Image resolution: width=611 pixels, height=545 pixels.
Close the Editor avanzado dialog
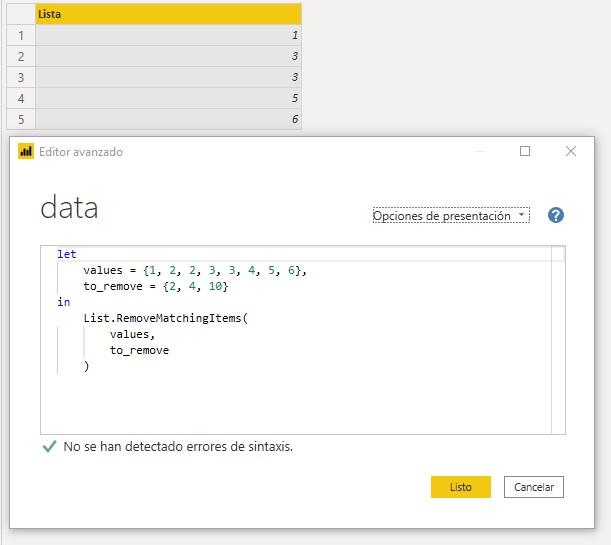pyautogui.click(x=571, y=151)
